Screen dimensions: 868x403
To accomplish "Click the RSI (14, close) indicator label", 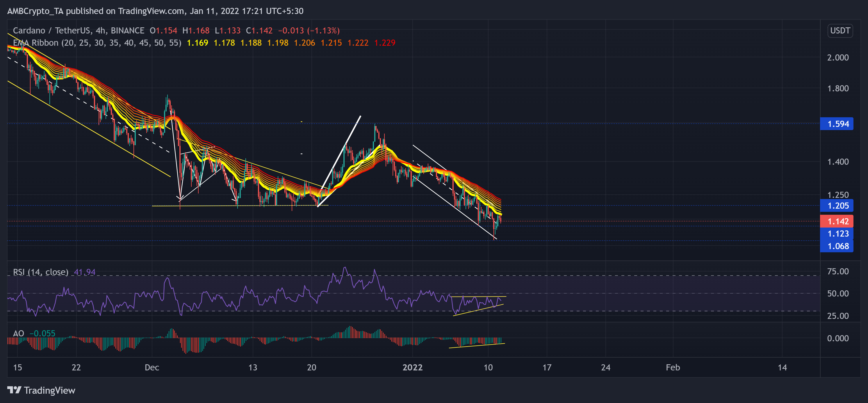I will coord(40,272).
